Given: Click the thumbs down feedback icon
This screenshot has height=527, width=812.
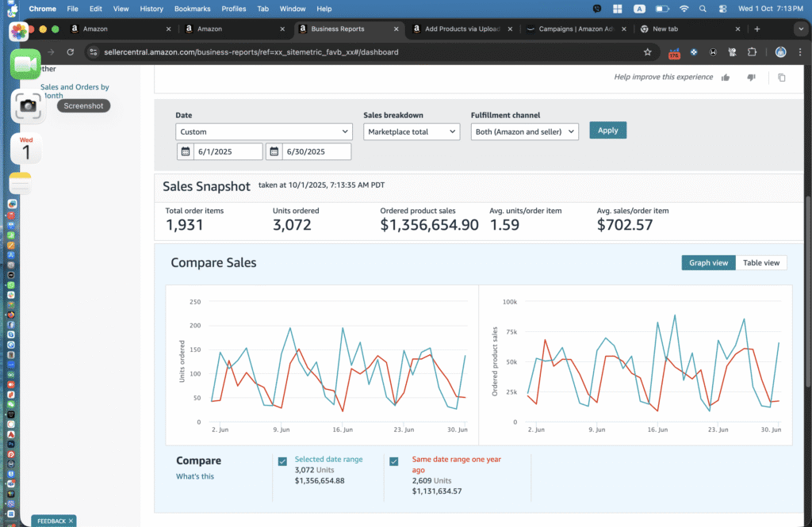Looking at the screenshot, I should point(751,77).
